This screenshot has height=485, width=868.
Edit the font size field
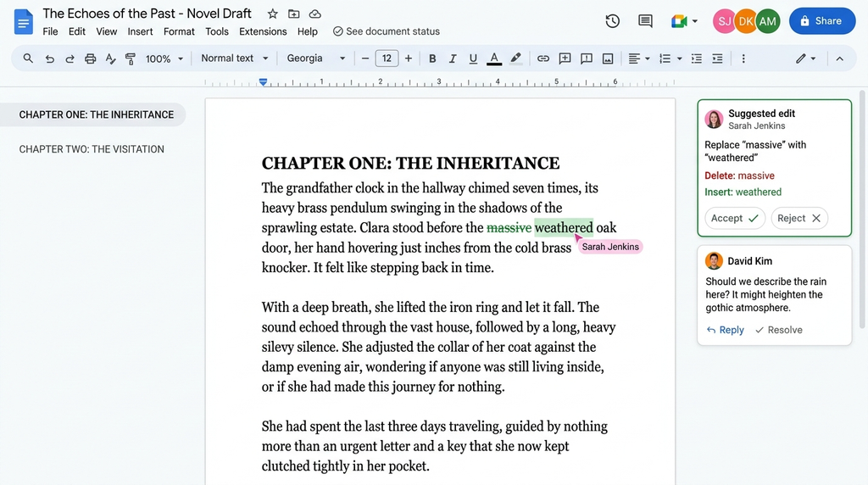[x=387, y=59]
